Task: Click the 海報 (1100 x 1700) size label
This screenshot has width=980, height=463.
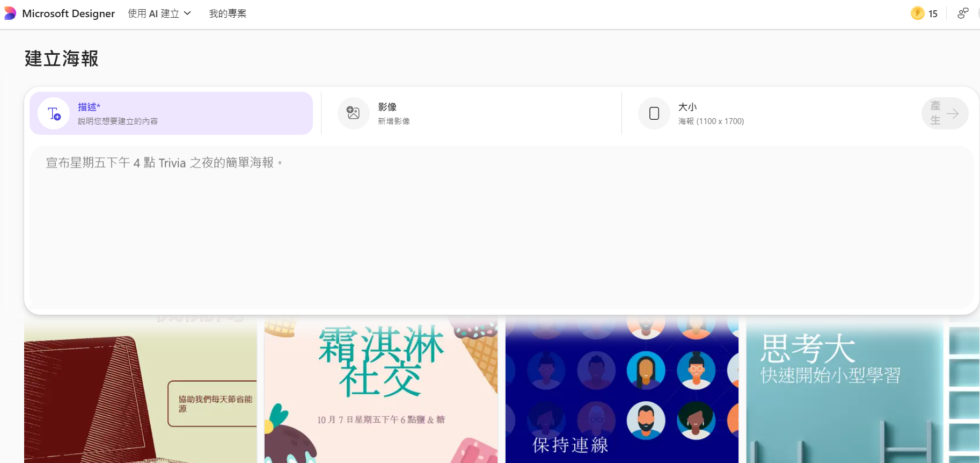Action: (x=711, y=121)
